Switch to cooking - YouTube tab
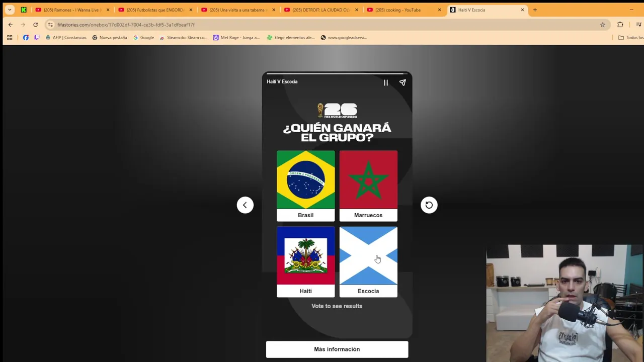 [405, 10]
